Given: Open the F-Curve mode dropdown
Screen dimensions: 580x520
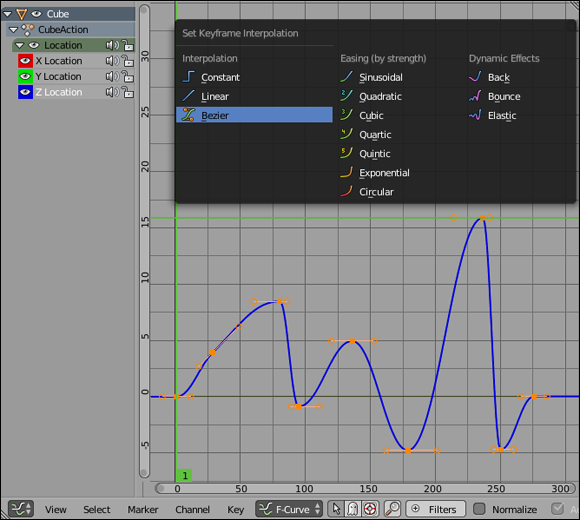Looking at the screenshot, I should pyautogui.click(x=289, y=509).
